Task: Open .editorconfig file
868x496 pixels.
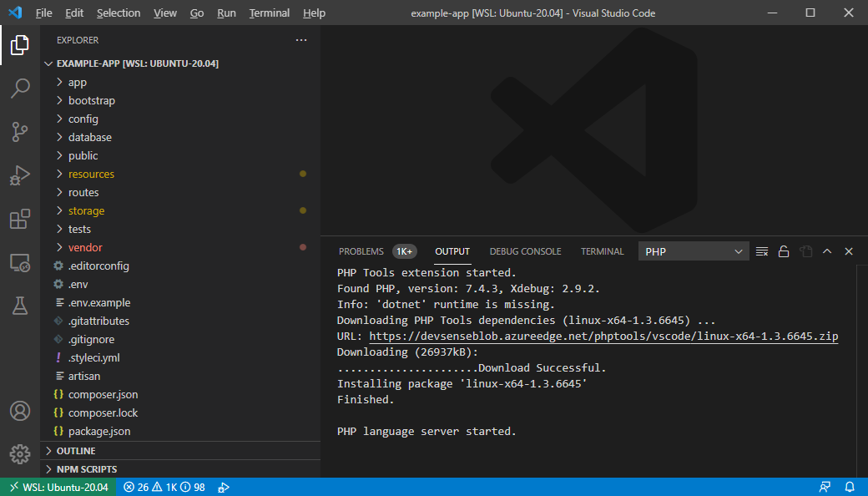Action: coord(180,266)
